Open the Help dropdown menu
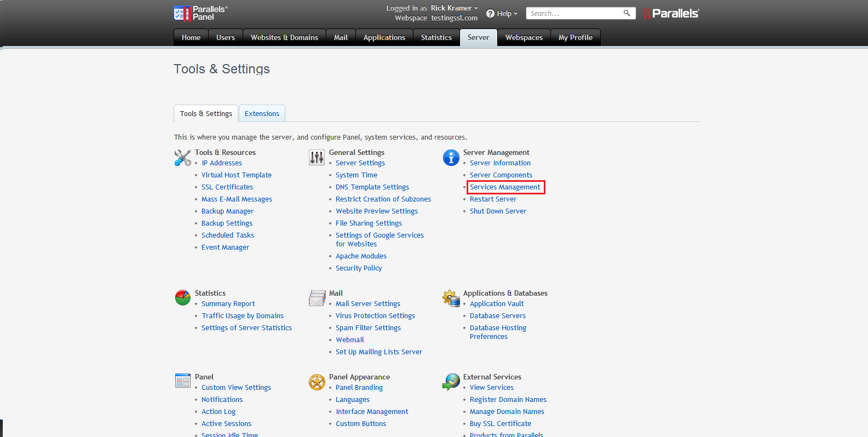This screenshot has width=868, height=437. [x=502, y=14]
